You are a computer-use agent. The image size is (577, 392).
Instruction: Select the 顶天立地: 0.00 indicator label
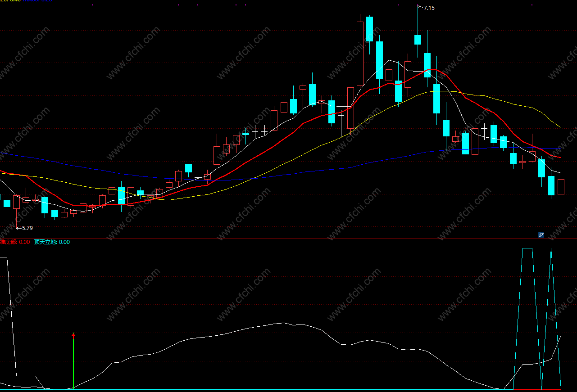(x=52, y=242)
